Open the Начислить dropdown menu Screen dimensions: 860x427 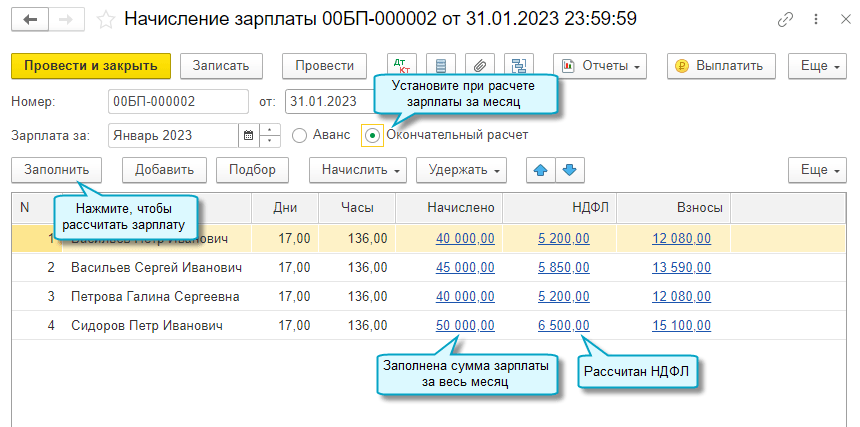(x=358, y=170)
